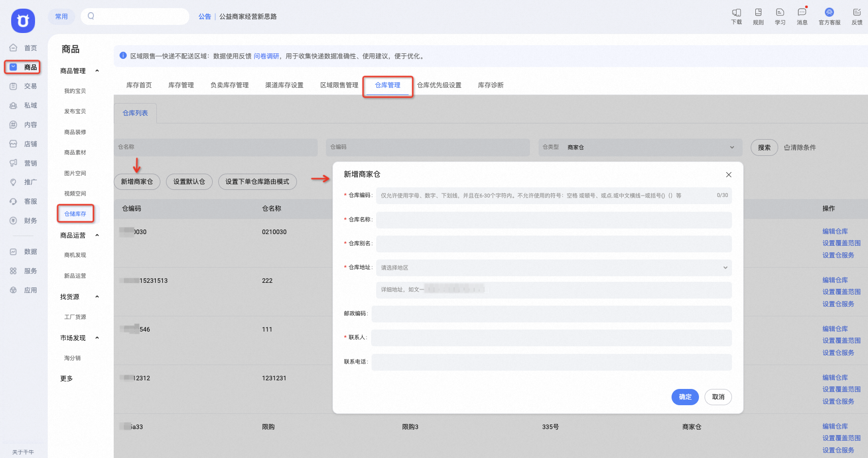This screenshot has width=868, height=458.
Task: Focus the 邮政编码 input field
Action: [x=552, y=314]
